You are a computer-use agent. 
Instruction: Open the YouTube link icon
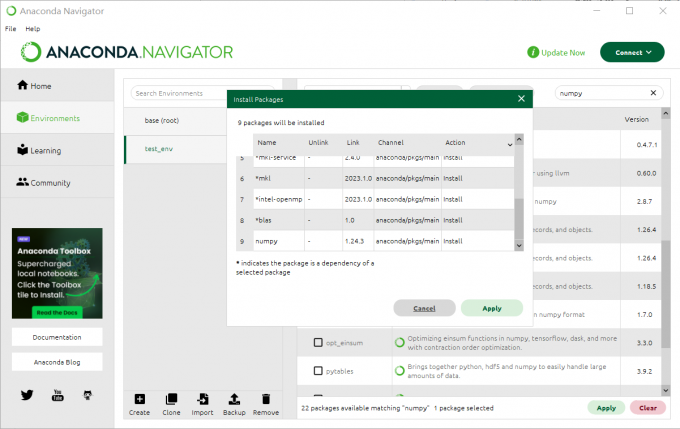point(58,395)
